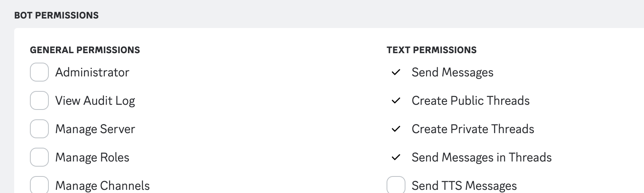Image resolution: width=644 pixels, height=193 pixels.
Task: Click the Manage Roles label
Action: click(x=92, y=157)
